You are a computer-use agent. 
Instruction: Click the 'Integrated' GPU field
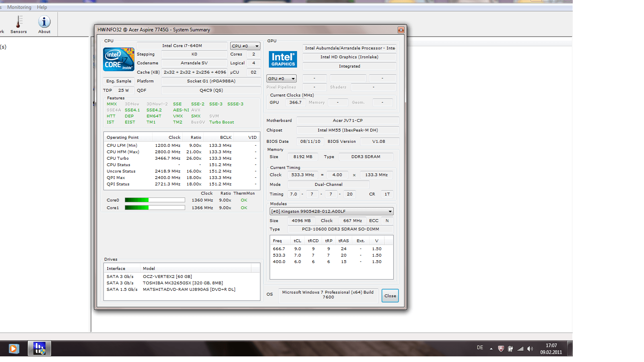tap(349, 66)
